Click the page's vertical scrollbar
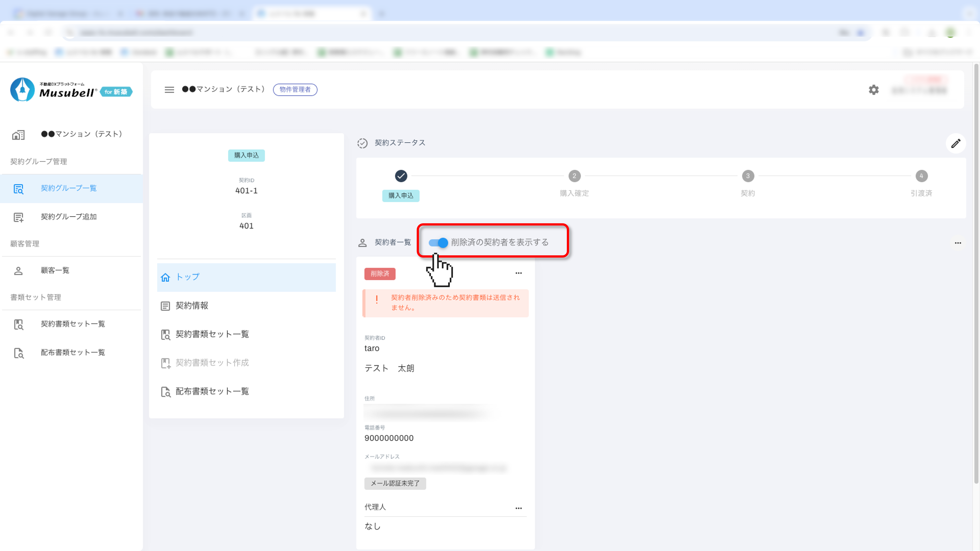This screenshot has width=980, height=551. click(976, 274)
